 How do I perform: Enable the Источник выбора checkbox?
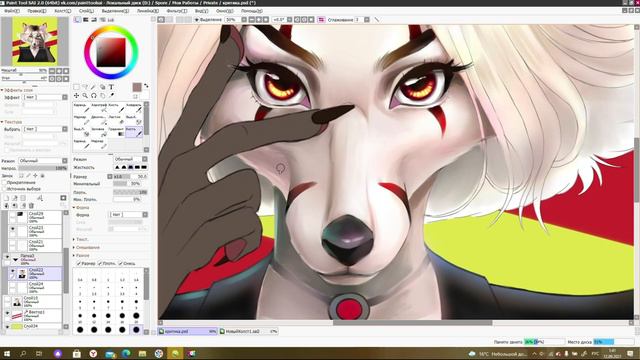[x=4, y=189]
